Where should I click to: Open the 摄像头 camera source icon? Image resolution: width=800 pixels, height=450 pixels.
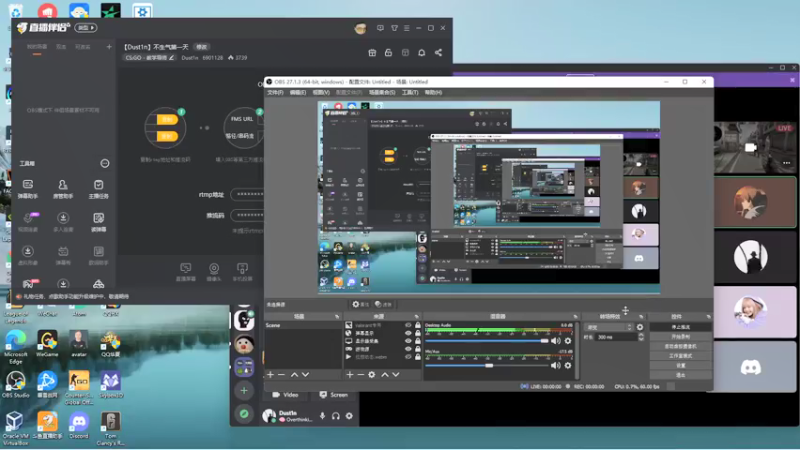[x=214, y=272]
